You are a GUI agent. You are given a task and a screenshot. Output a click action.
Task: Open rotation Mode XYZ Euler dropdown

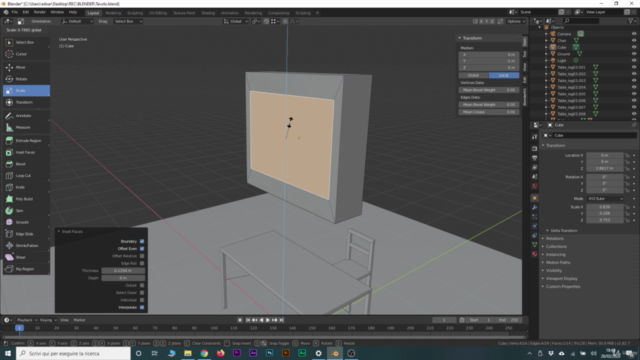[x=606, y=199]
